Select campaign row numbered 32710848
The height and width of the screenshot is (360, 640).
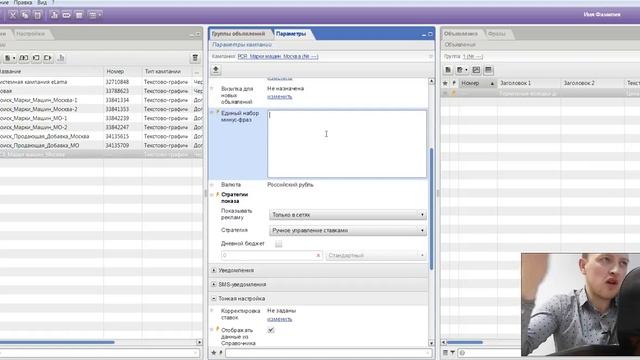point(101,82)
